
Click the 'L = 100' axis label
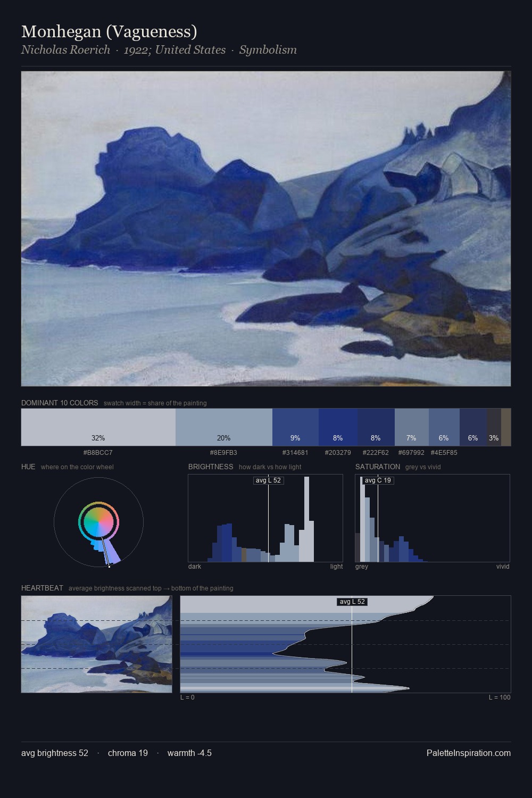(500, 697)
